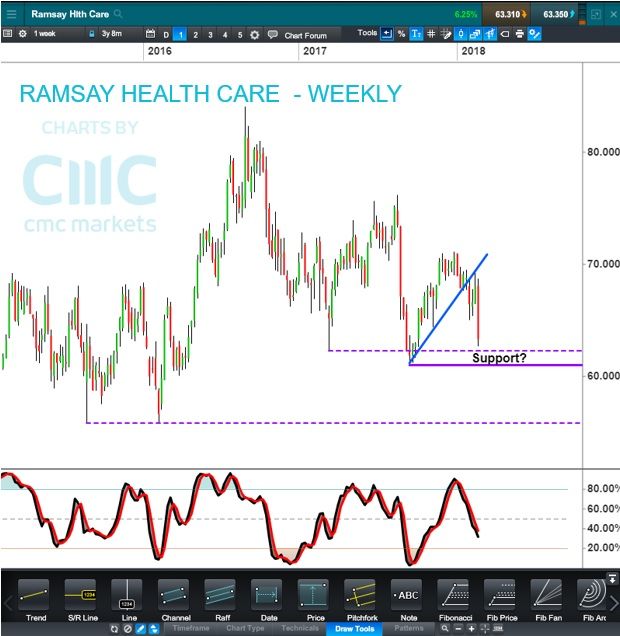Toggle the blue percent tag tool at toolbar end

534,34
